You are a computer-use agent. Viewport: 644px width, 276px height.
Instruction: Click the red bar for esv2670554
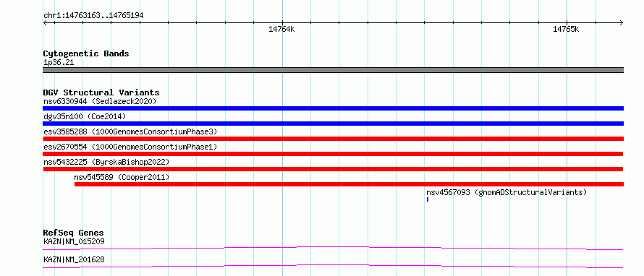pos(333,154)
